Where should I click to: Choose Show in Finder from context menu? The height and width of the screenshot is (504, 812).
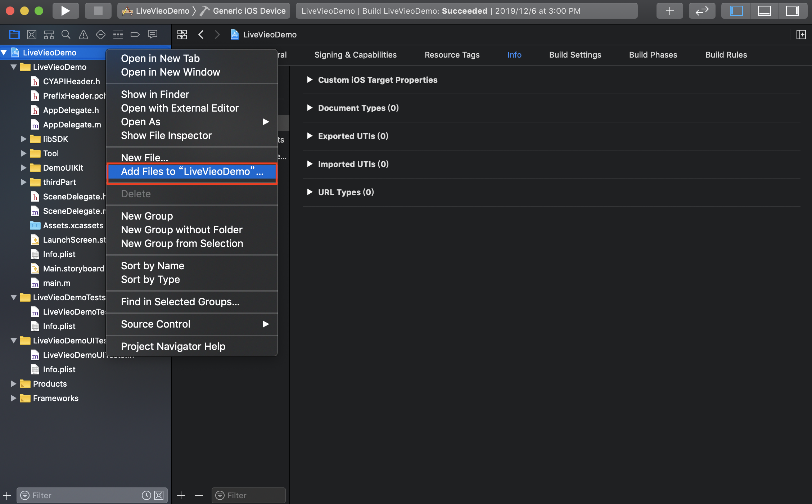[x=155, y=94]
